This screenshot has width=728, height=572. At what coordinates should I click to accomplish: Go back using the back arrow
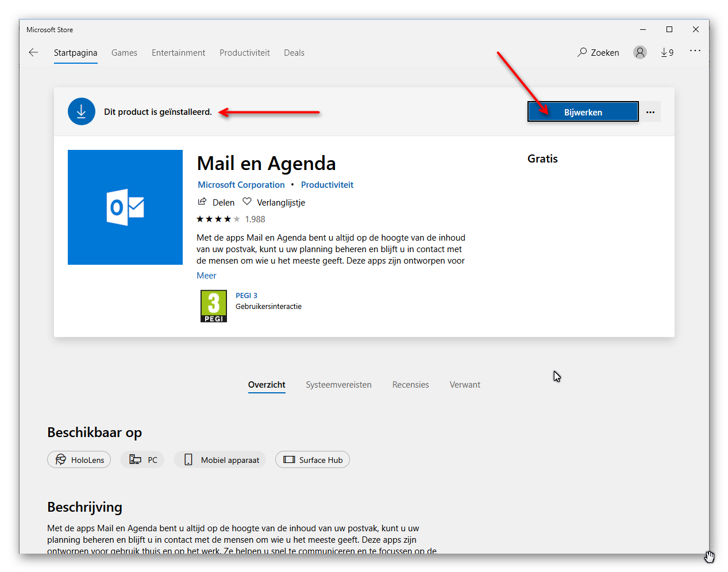click(33, 52)
